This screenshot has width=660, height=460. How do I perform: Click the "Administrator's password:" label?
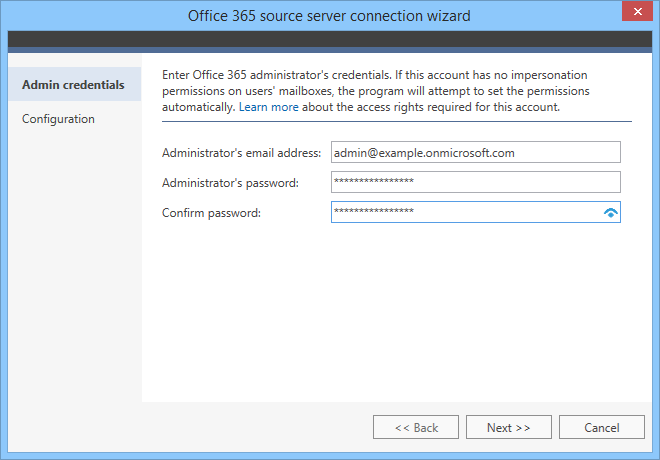[x=230, y=183]
